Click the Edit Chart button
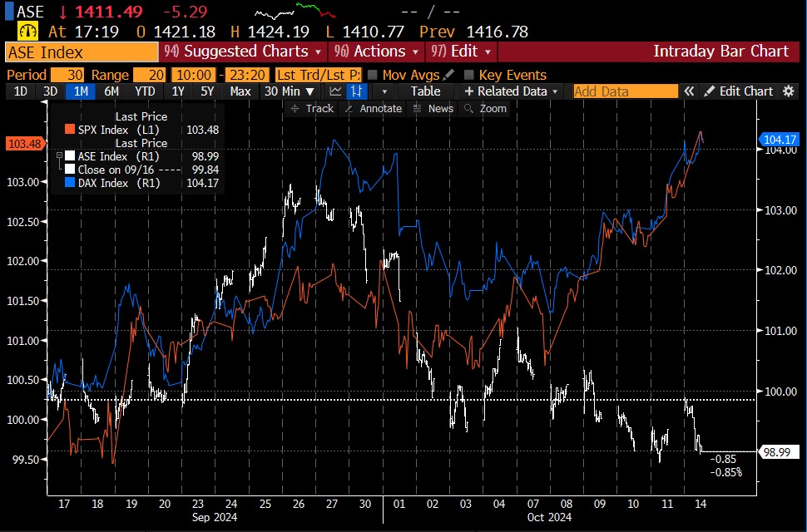Viewport: 807px width, 532px height. [739, 91]
